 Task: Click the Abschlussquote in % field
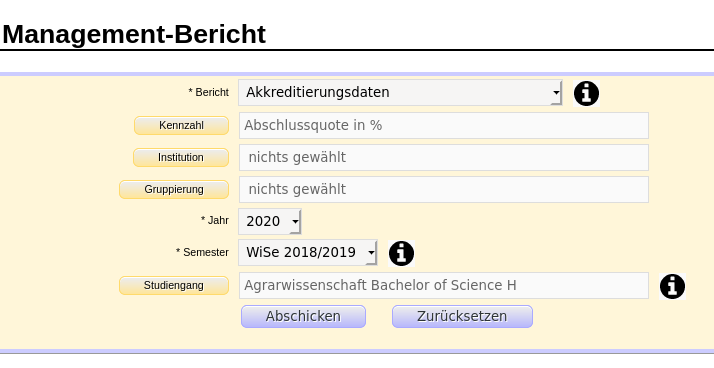pos(444,125)
